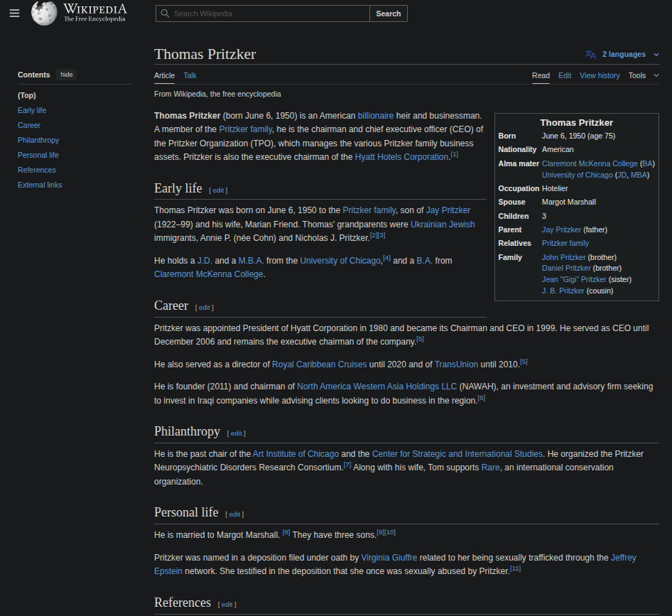672x616 pixels.
Task: Open Claremont McKenna College in infobox
Action: tap(590, 163)
